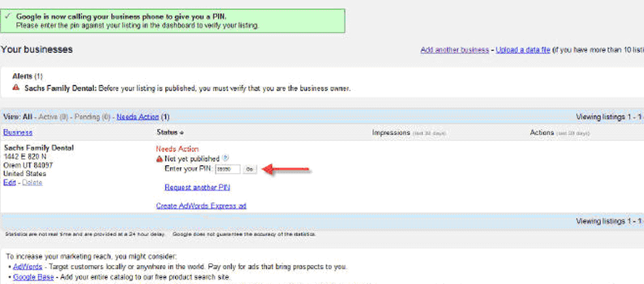Edit the Sachs Family Dental listing
644x284 pixels.
click(9, 183)
